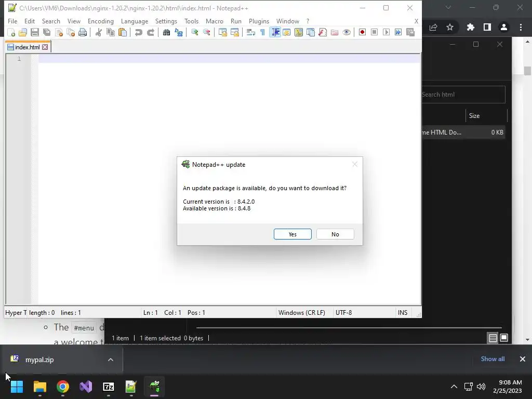532x399 pixels.
Task: Redo with the toolbar arrow icon
Action: [150, 32]
